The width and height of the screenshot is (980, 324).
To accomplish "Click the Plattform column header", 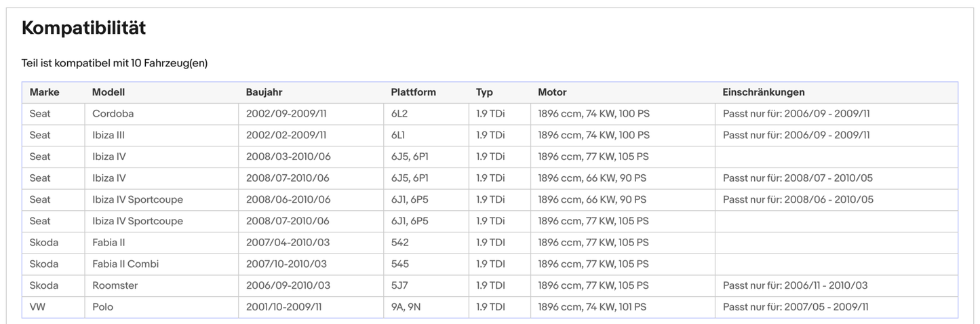I will tap(413, 92).
